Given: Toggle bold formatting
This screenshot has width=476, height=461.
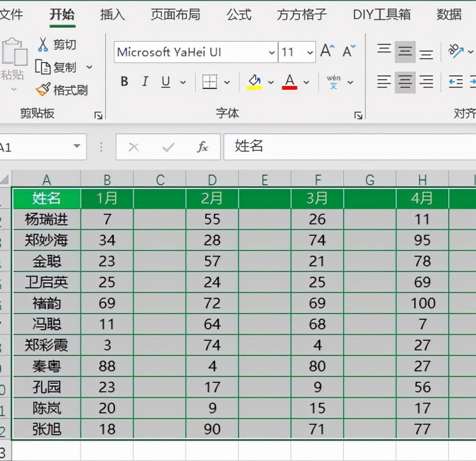Looking at the screenshot, I should [124, 82].
